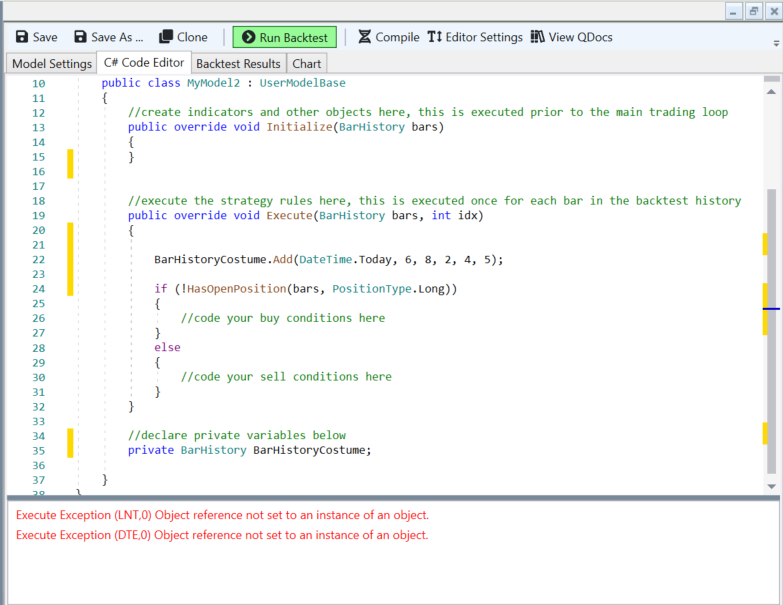Viewport: 783px width, 605px height.
Task: Compile the C# strategy code
Action: (x=388, y=37)
